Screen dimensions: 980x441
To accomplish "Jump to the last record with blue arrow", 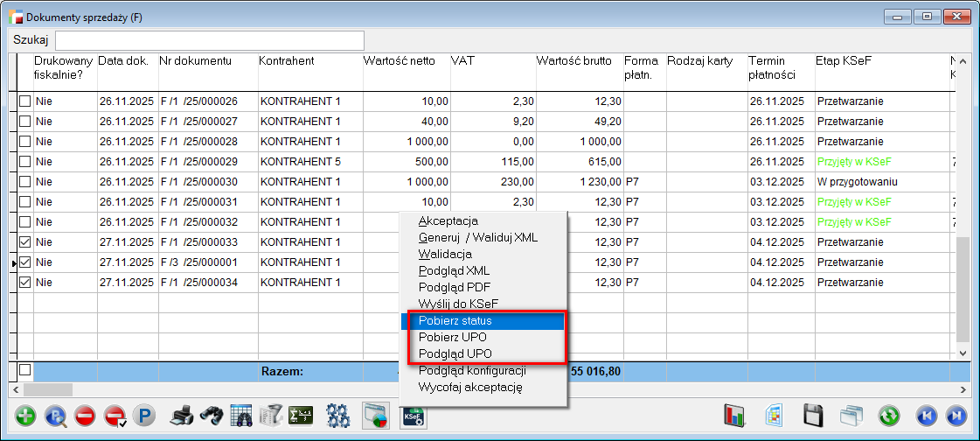I will [x=956, y=416].
